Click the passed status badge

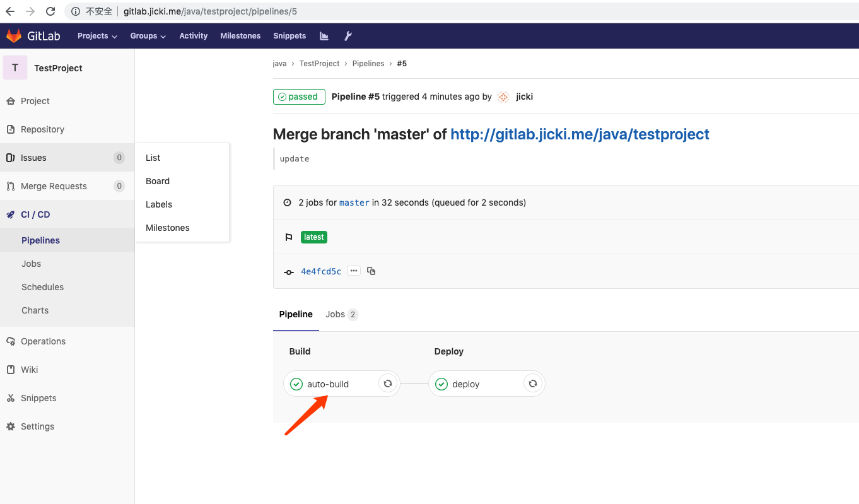(299, 97)
